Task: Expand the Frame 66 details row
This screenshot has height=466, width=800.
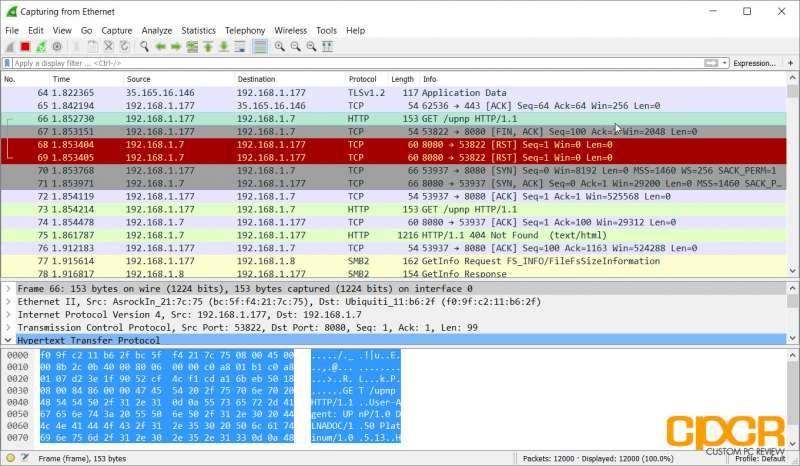Action: tap(8, 289)
